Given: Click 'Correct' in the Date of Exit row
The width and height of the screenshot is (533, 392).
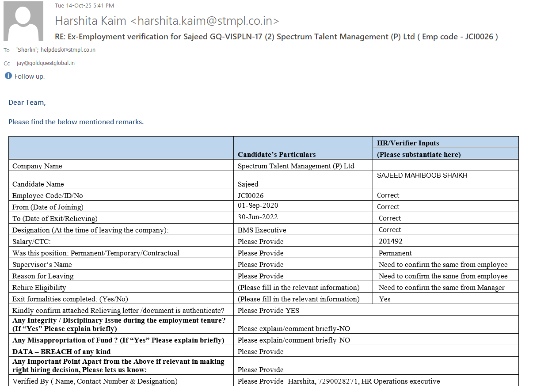Looking at the screenshot, I should (390, 218).
